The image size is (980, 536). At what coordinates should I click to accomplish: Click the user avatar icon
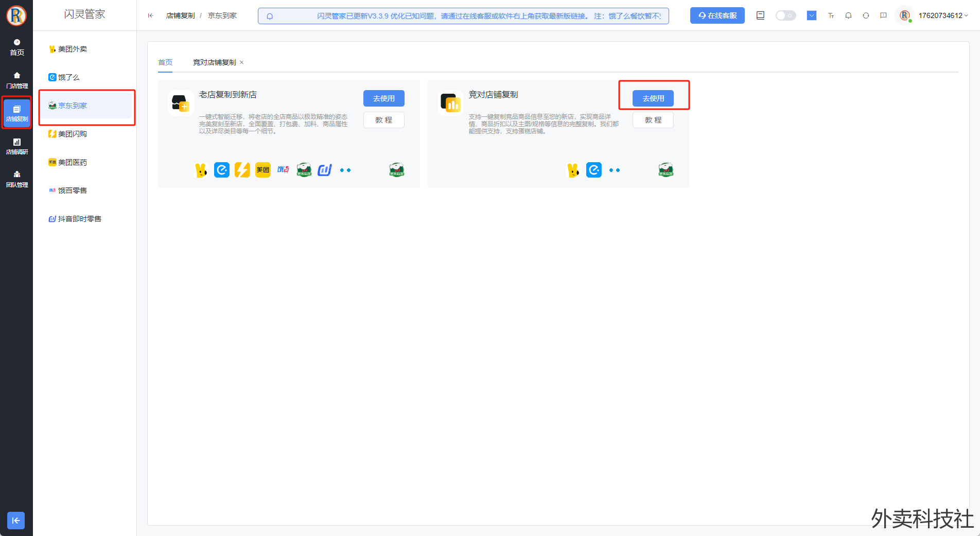tap(904, 15)
